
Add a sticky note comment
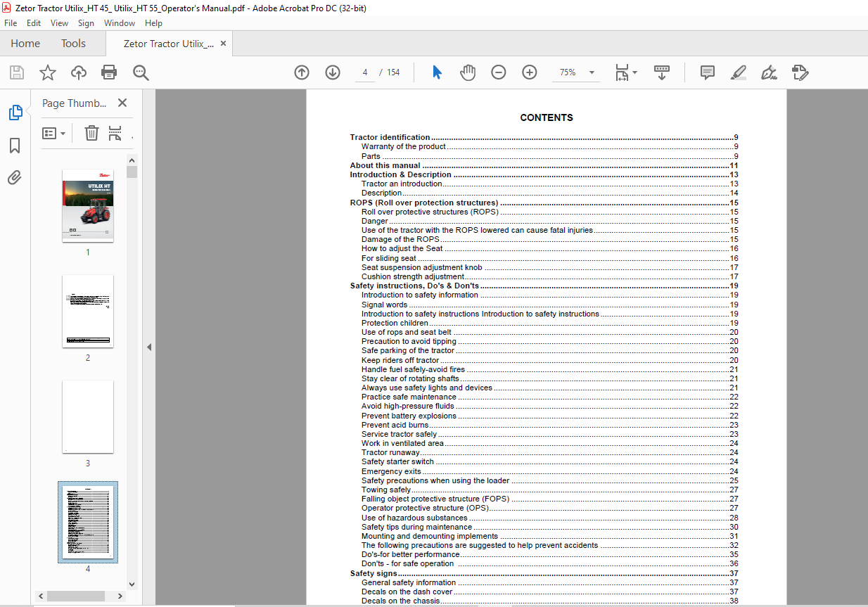[x=708, y=72]
